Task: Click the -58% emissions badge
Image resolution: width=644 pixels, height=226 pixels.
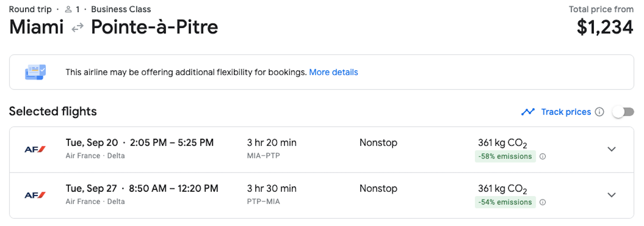Action: (x=505, y=157)
